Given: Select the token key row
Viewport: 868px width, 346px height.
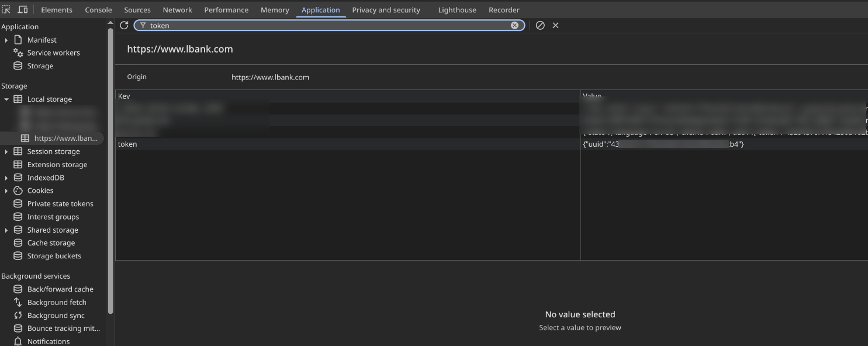Looking at the screenshot, I should [348, 144].
